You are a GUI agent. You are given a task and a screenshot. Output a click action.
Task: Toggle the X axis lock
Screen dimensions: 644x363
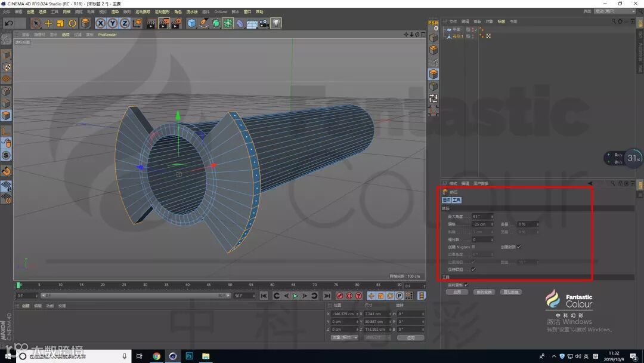pos(100,23)
